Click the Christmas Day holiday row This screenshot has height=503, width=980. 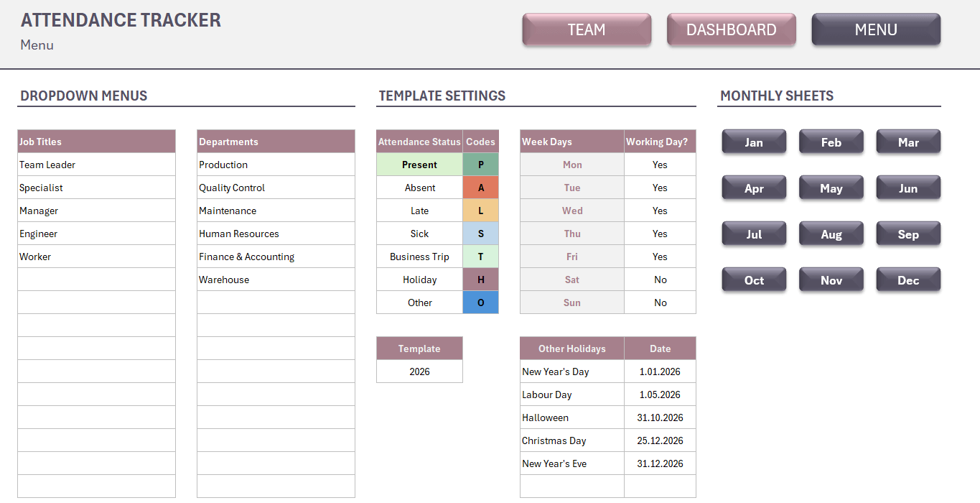tap(571, 440)
